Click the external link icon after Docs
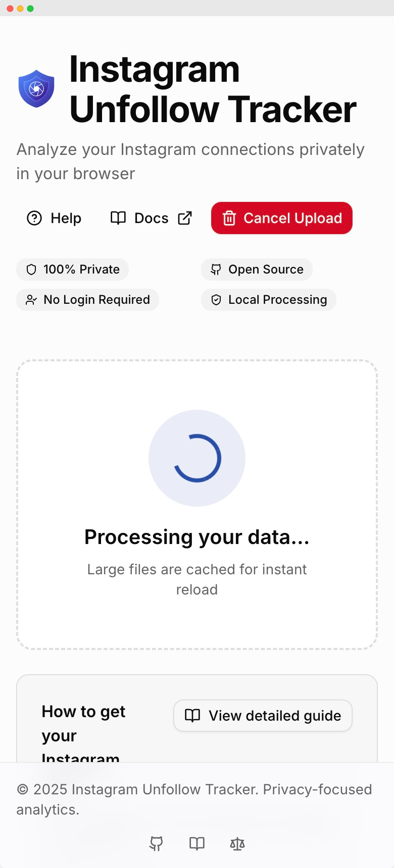This screenshot has width=394, height=868. 185,218
